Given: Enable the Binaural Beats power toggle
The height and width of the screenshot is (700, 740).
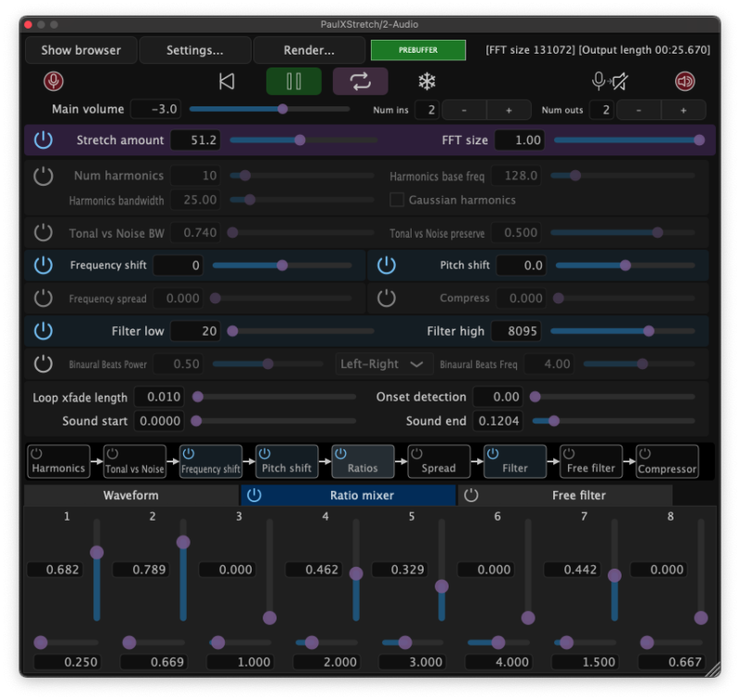Looking at the screenshot, I should tap(43, 364).
